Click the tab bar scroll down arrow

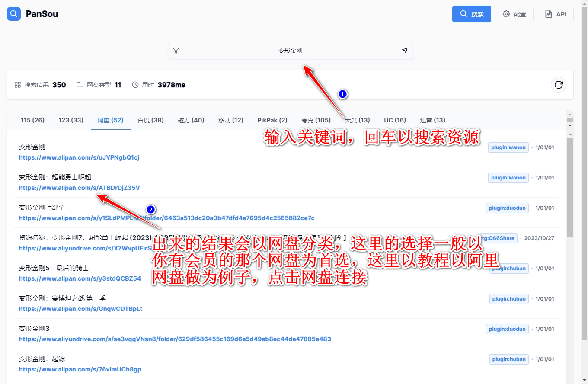click(570, 126)
